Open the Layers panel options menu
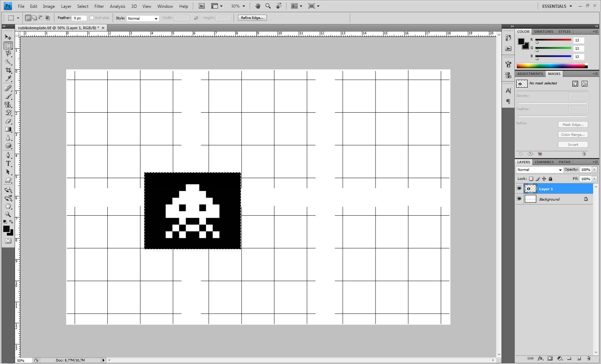 pyautogui.click(x=595, y=162)
